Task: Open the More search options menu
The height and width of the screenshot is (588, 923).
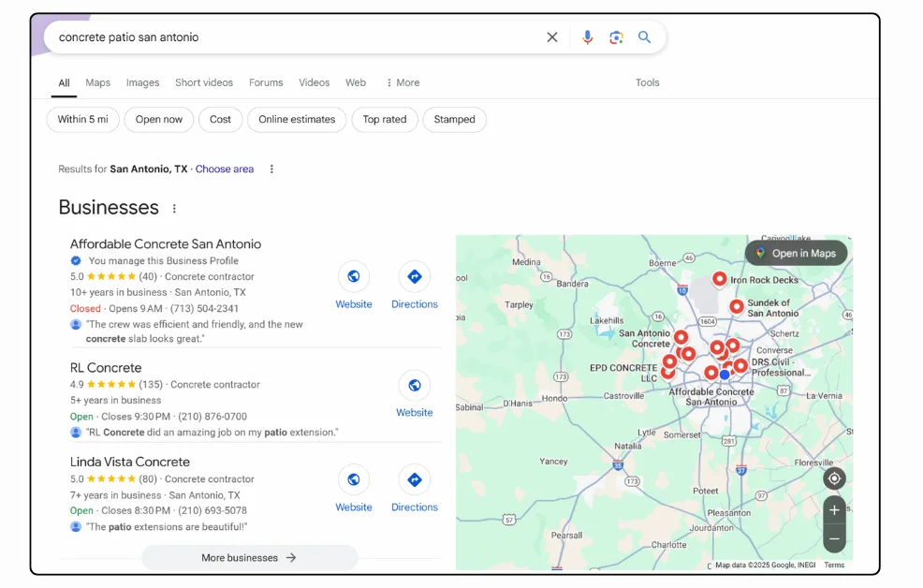Action: point(403,82)
